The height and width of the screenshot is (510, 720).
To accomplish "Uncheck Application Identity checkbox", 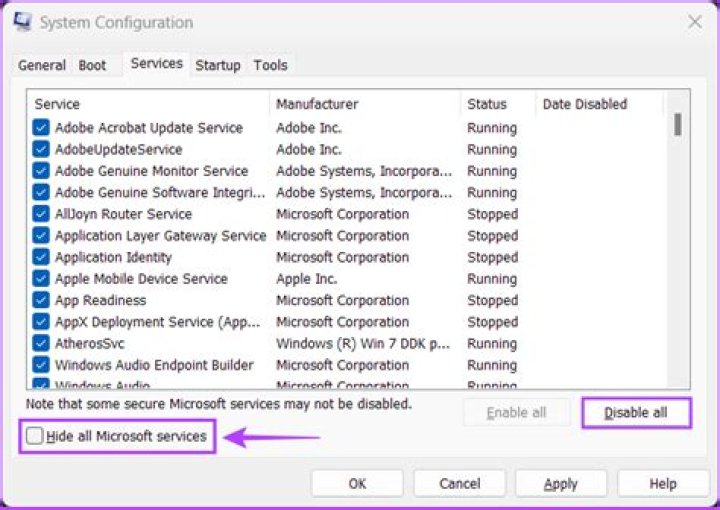I will pyautogui.click(x=41, y=257).
